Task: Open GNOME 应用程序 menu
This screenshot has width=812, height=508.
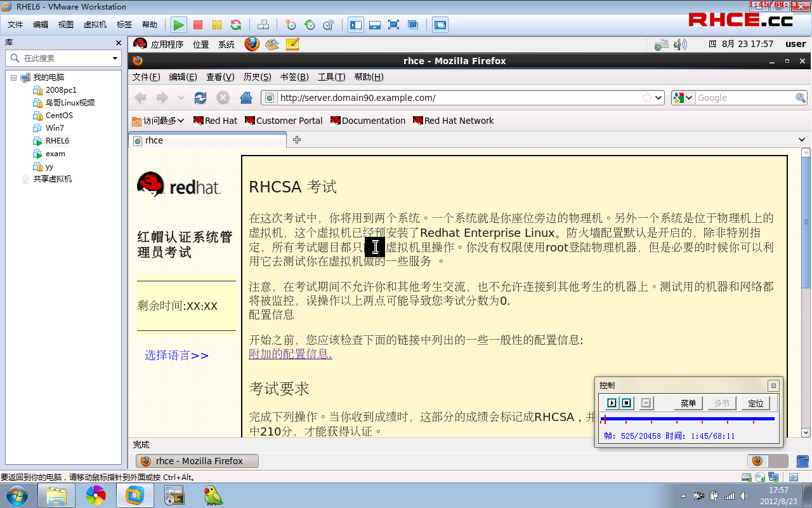Action: 167,44
